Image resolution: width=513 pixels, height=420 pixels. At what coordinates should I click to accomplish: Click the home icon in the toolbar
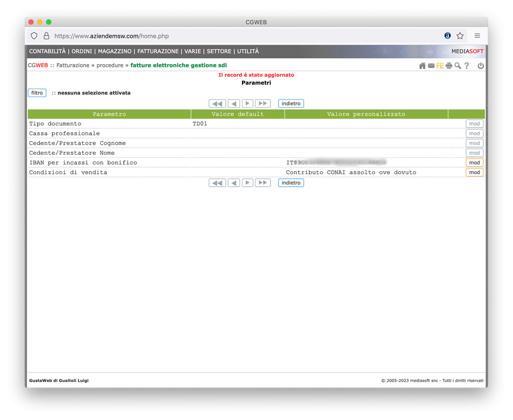[422, 66]
